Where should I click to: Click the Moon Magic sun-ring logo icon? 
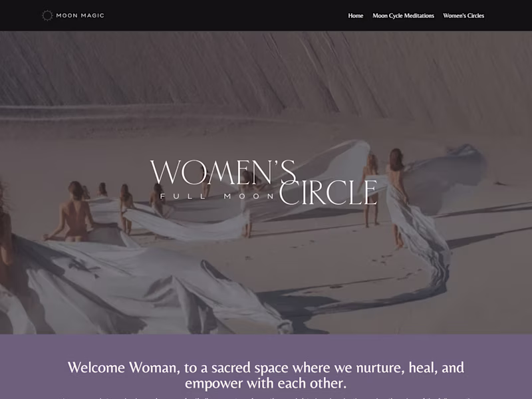pos(47,15)
